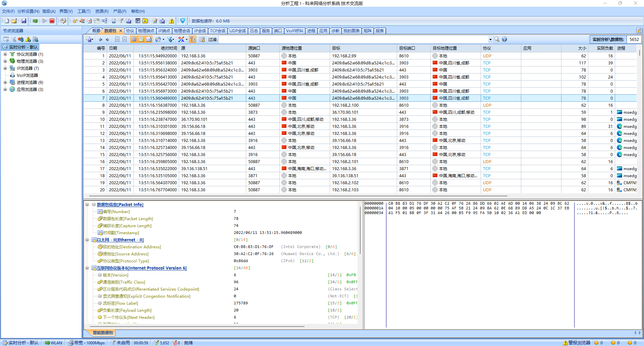Click the add-filter icon in node browser toolbar
This screenshot has width=644, height=346.
[x=13, y=39]
